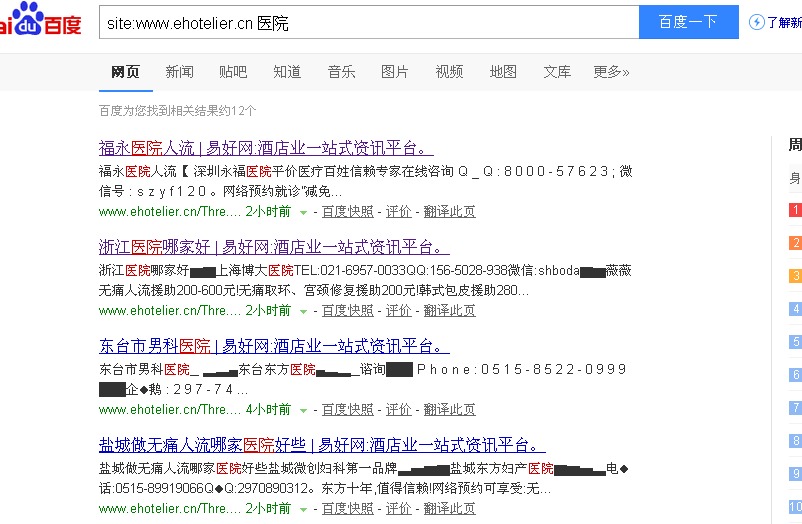The height and width of the screenshot is (524, 802).
Task: Open result titled 福永医院人流
Action: tap(266, 148)
